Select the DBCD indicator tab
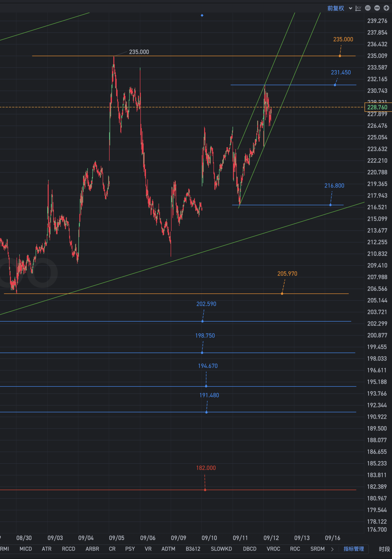This screenshot has height=559, width=392. [x=250, y=549]
